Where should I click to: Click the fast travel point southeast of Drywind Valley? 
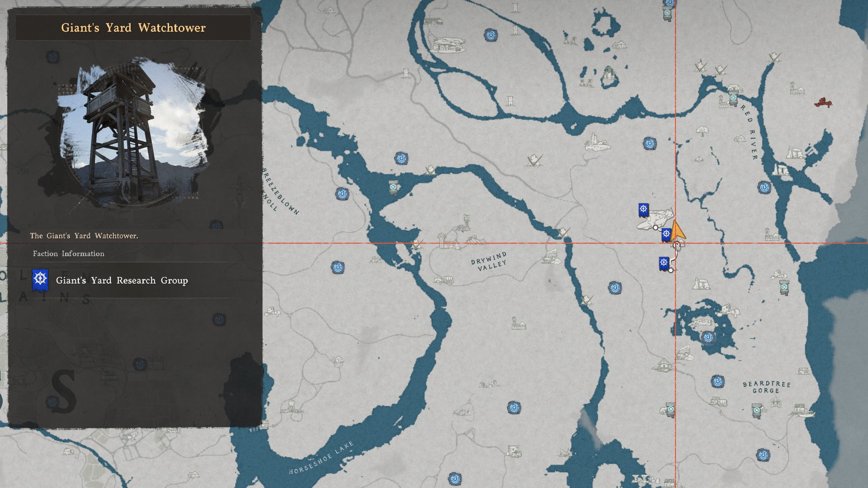614,287
